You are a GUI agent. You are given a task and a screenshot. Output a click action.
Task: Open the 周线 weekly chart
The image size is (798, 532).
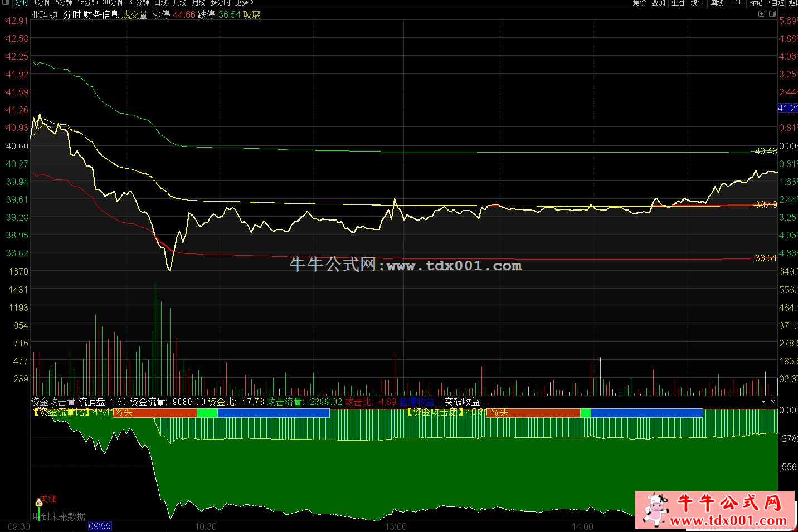[x=180, y=3]
